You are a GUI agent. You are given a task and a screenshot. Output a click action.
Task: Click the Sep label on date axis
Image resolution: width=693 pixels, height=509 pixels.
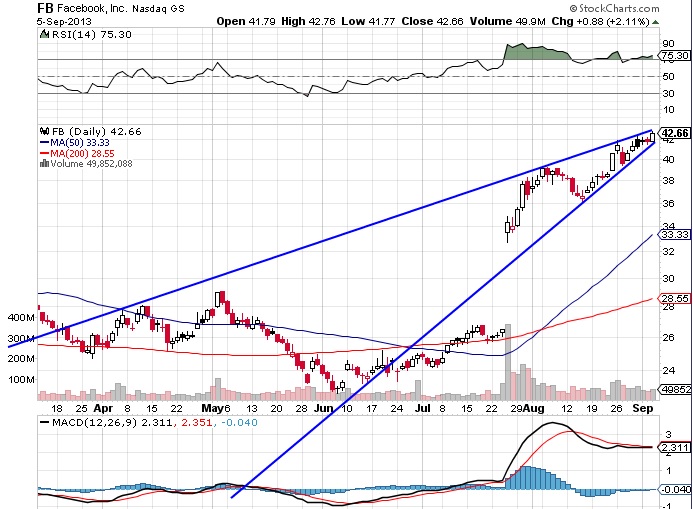643,408
